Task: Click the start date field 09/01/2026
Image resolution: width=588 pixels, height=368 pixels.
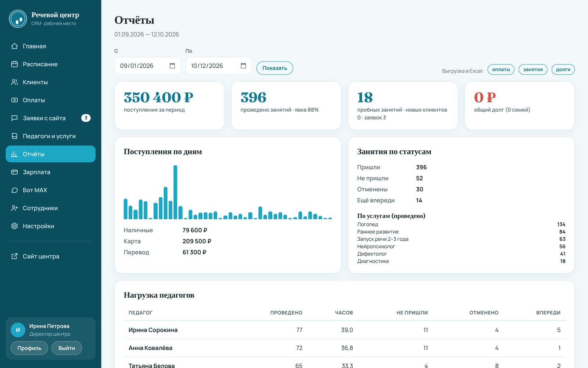Action: (x=148, y=66)
